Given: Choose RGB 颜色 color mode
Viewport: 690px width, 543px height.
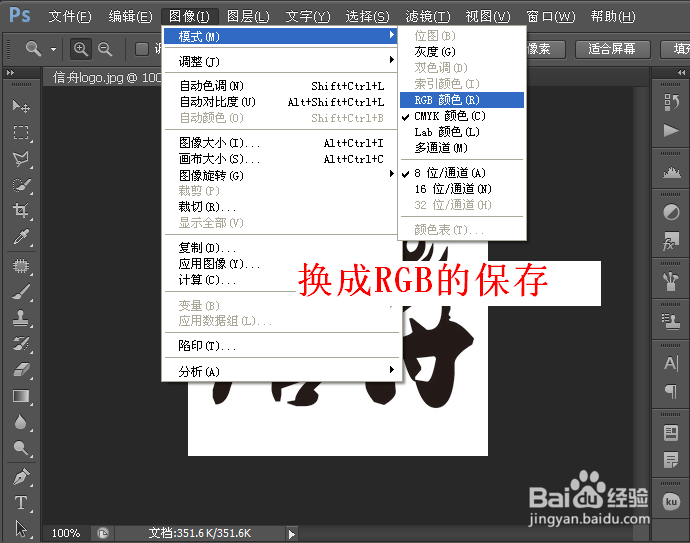Looking at the screenshot, I should click(x=462, y=100).
